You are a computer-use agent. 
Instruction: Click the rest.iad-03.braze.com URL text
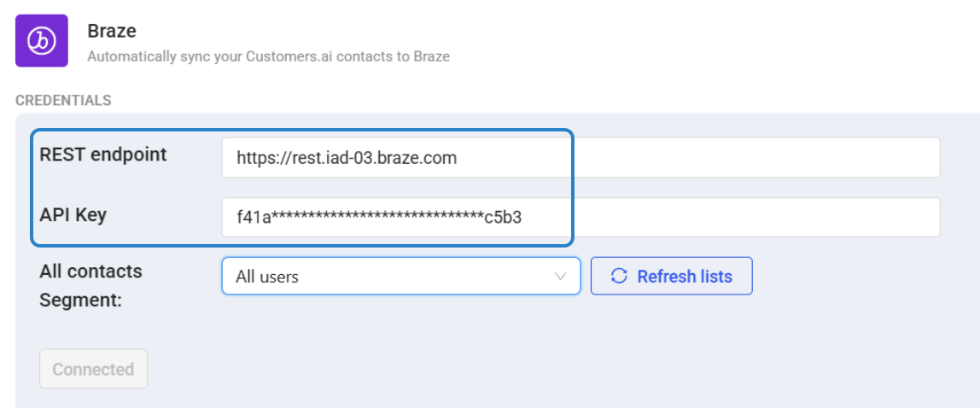coord(347,158)
